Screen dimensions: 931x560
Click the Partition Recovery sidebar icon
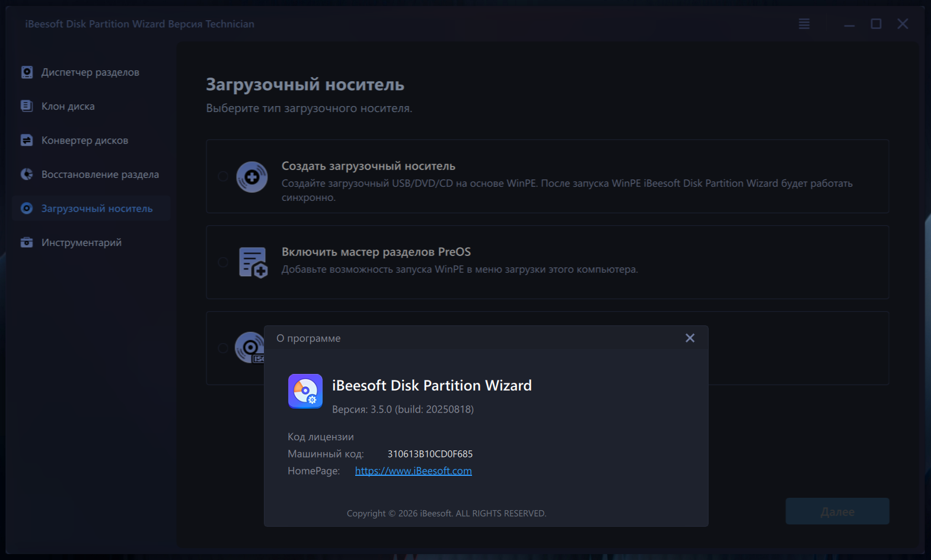point(27,174)
